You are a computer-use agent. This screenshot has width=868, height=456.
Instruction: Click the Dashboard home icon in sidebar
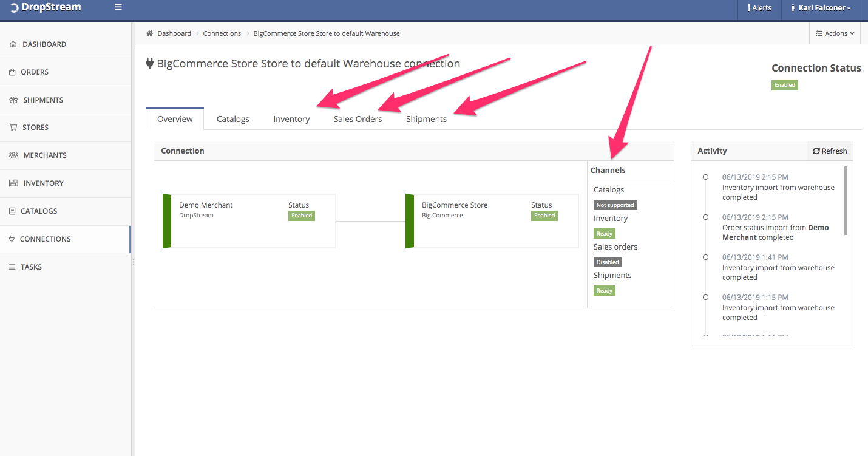point(13,44)
